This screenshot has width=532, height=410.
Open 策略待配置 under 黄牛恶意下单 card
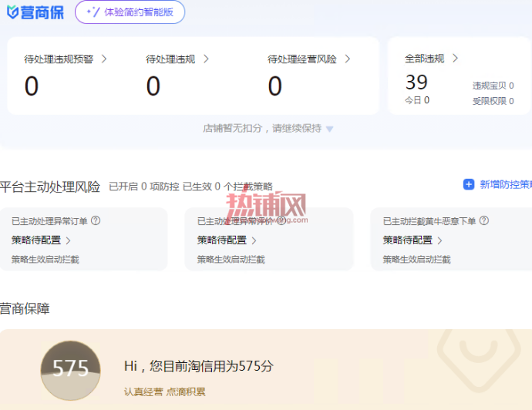[x=412, y=240]
